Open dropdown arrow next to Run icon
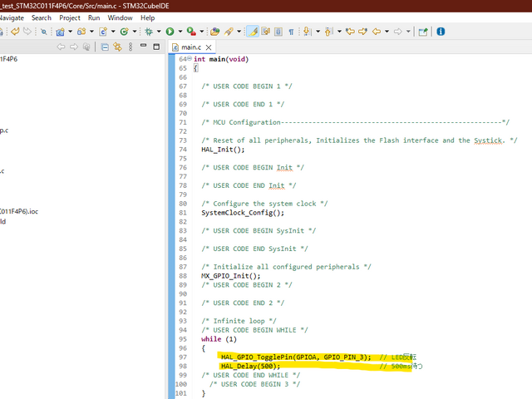Viewport: 532px width, 399px height. tap(180, 32)
